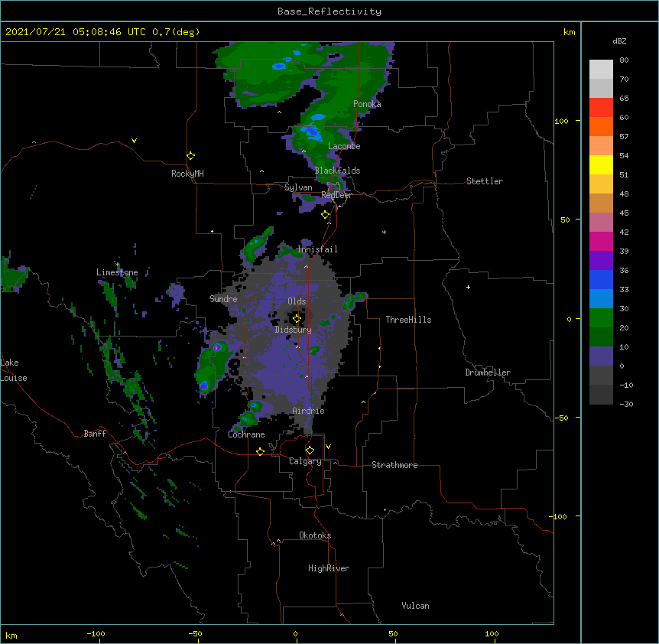659x644 pixels.
Task: Click the -30 value at the legend bottom
Action: 626,405
